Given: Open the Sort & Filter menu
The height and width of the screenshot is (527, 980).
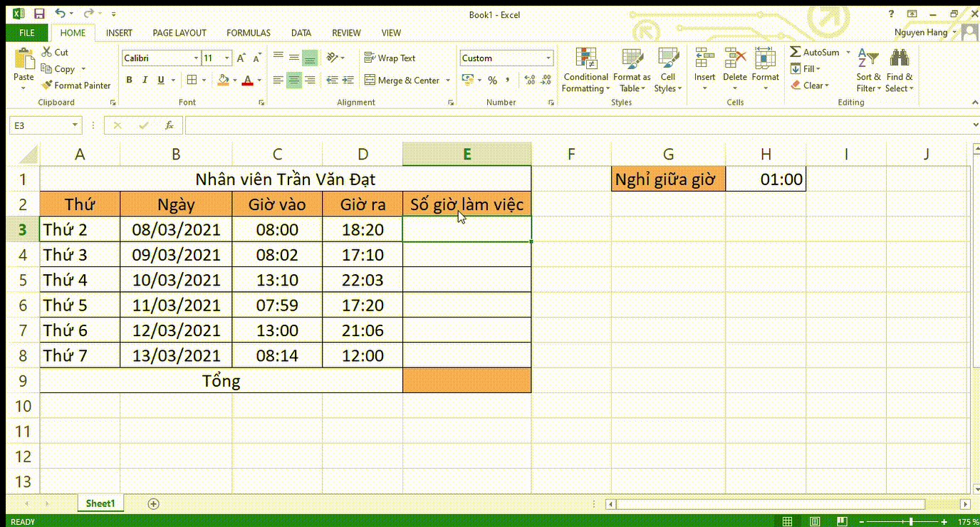Looking at the screenshot, I should point(868,70).
